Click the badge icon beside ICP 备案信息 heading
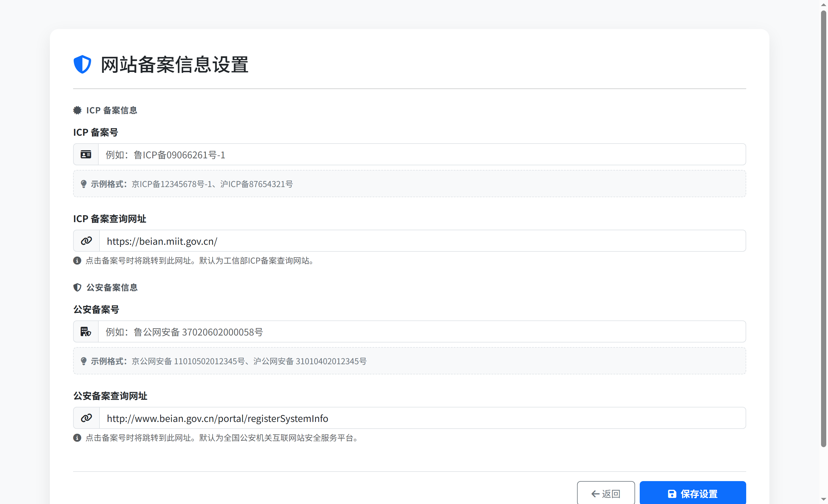828x504 pixels. coord(77,110)
